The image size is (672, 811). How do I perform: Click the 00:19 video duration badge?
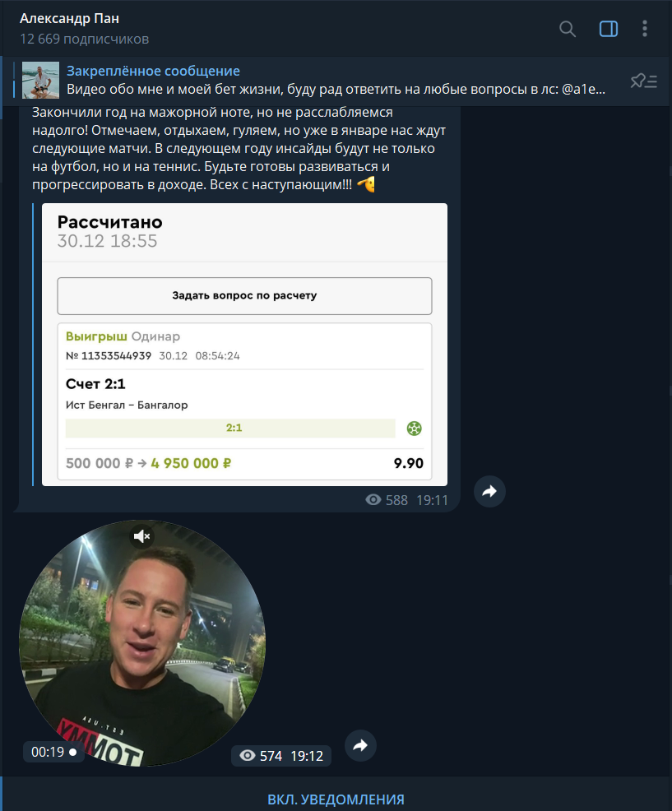tap(53, 752)
